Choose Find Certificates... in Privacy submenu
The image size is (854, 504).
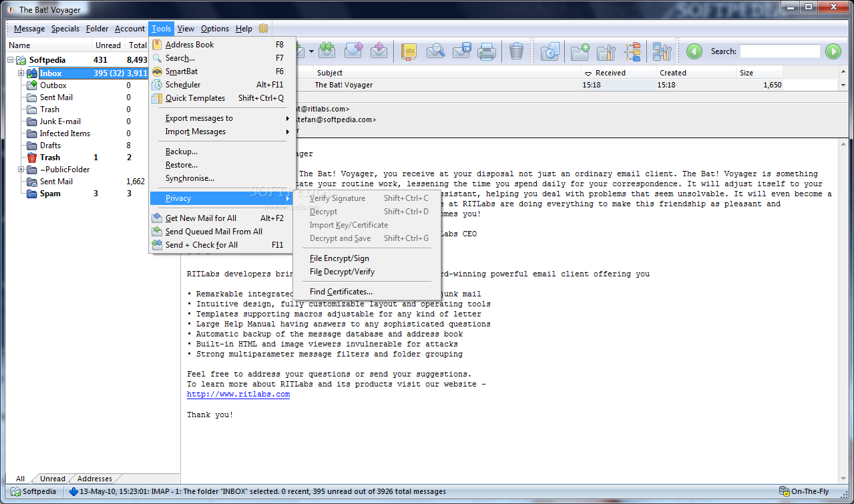click(x=367, y=292)
